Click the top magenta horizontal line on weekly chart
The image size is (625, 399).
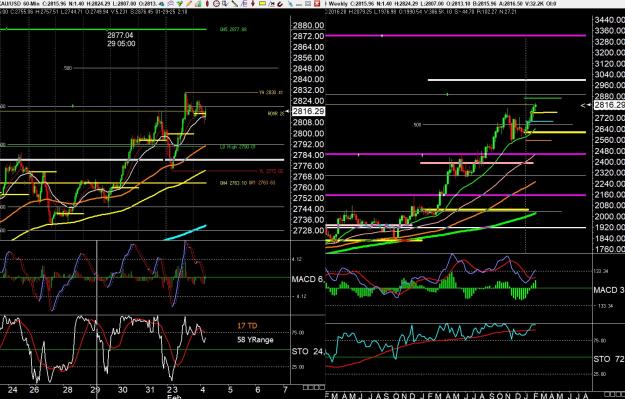coord(456,35)
